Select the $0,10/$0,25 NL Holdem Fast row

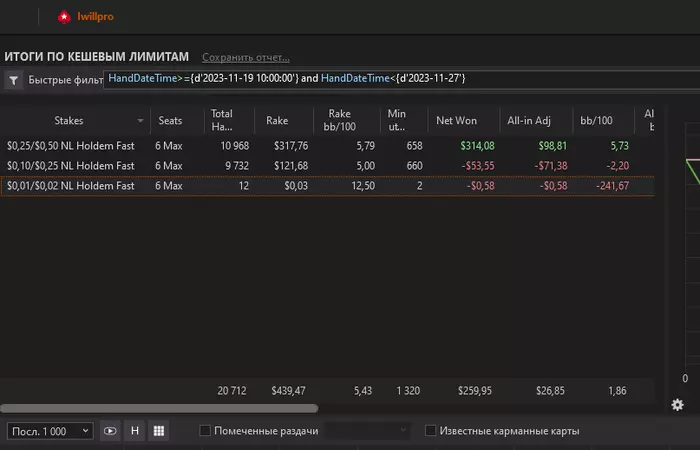tap(327, 166)
